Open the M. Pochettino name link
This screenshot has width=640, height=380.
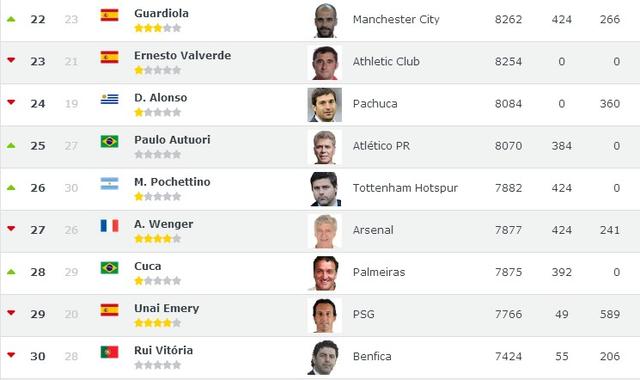tap(172, 182)
